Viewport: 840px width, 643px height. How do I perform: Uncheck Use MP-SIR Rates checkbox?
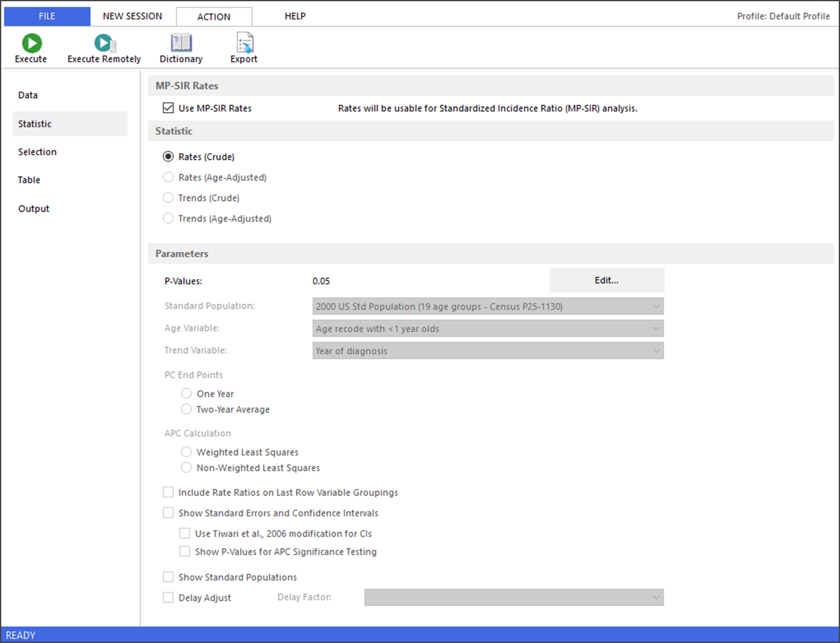click(168, 108)
